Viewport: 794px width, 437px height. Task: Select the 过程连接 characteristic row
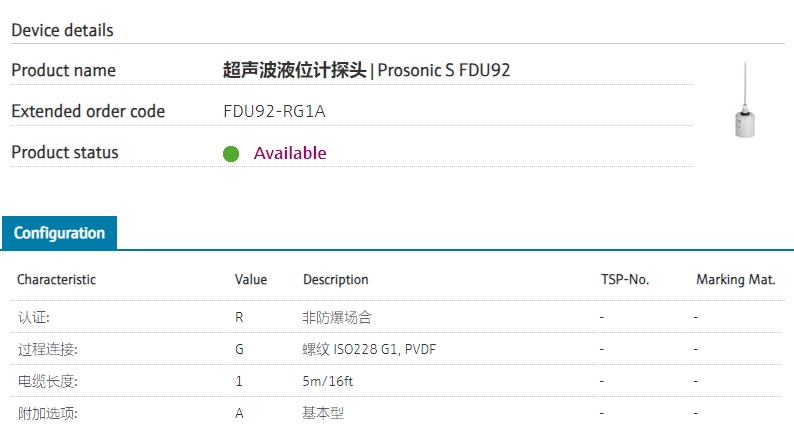[396, 349]
